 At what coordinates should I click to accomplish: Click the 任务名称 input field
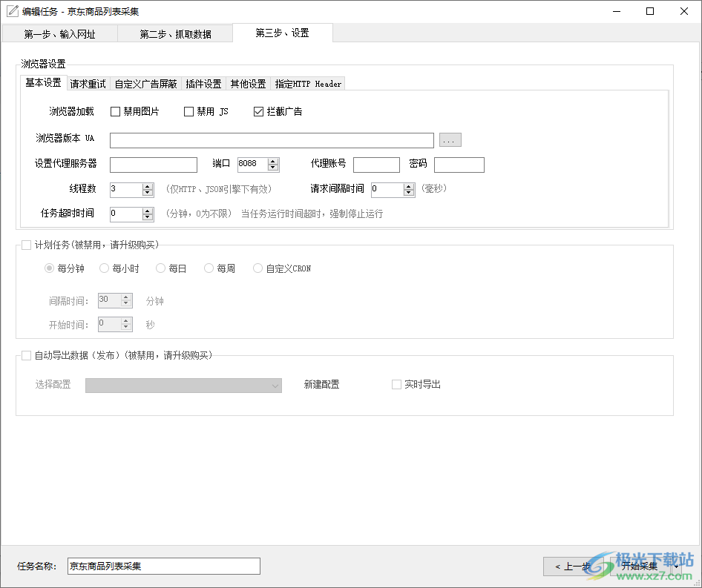(164, 566)
